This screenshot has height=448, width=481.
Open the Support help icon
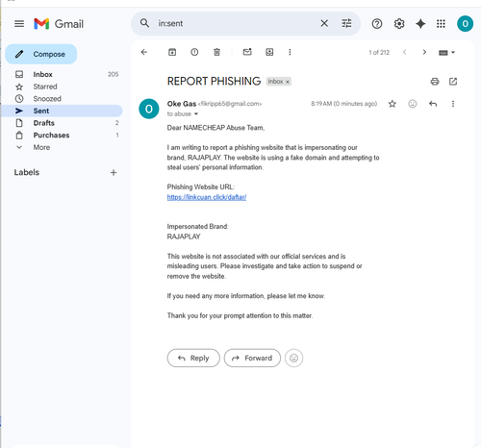click(x=377, y=24)
